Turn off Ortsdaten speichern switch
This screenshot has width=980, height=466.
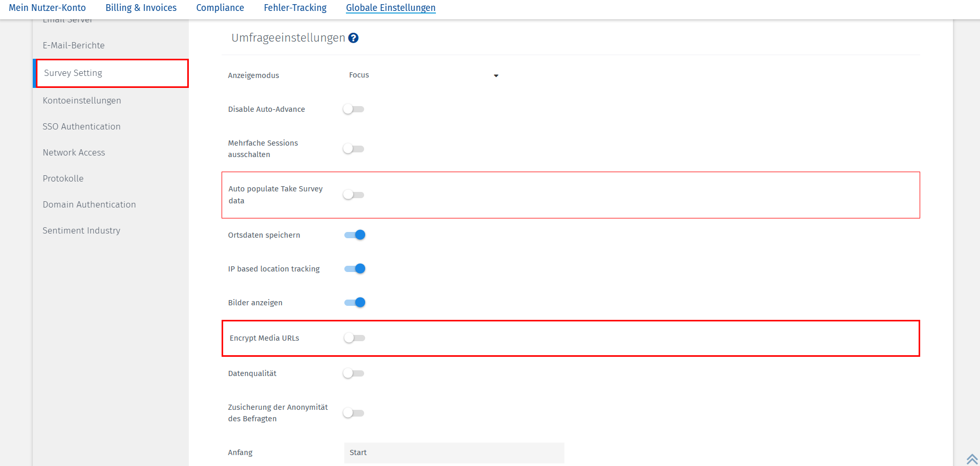355,235
